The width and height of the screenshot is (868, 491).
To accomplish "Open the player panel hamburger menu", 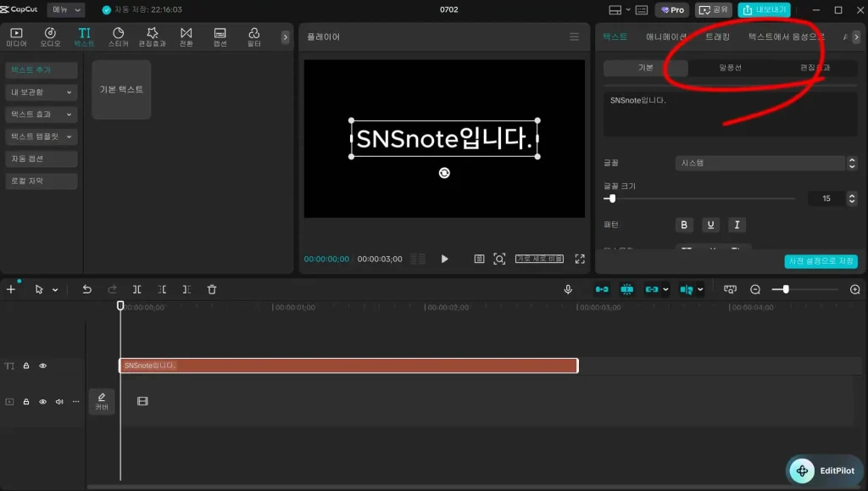I will click(x=574, y=36).
